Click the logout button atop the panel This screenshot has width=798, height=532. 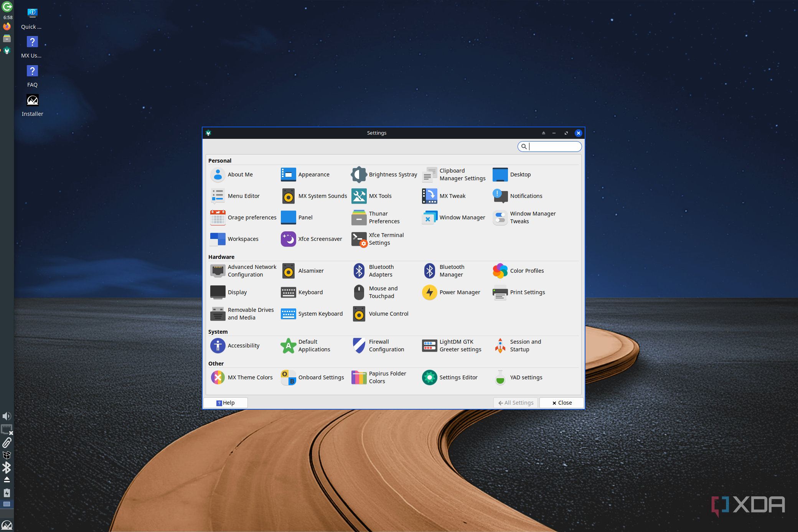pyautogui.click(x=7, y=7)
